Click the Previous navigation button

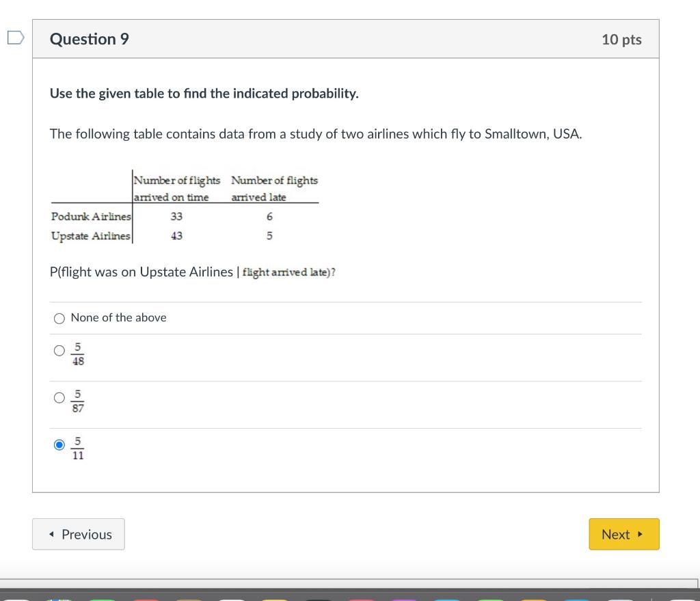[x=78, y=534]
